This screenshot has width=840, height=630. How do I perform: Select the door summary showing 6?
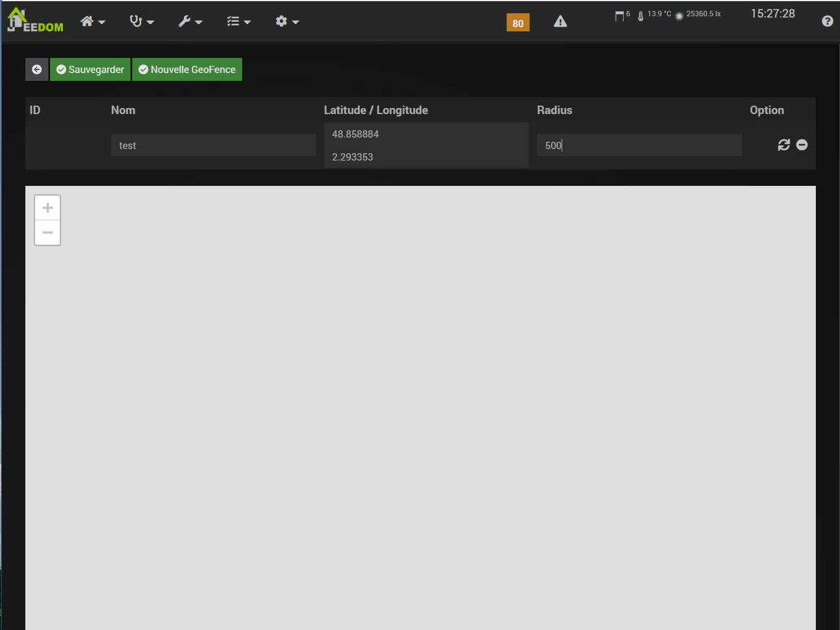[x=623, y=15]
